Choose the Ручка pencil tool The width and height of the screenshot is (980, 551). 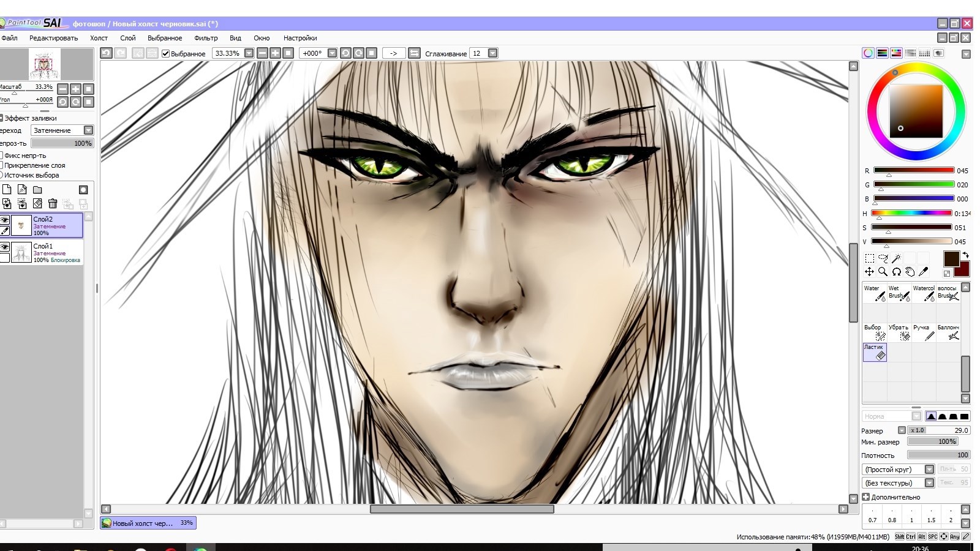[924, 332]
